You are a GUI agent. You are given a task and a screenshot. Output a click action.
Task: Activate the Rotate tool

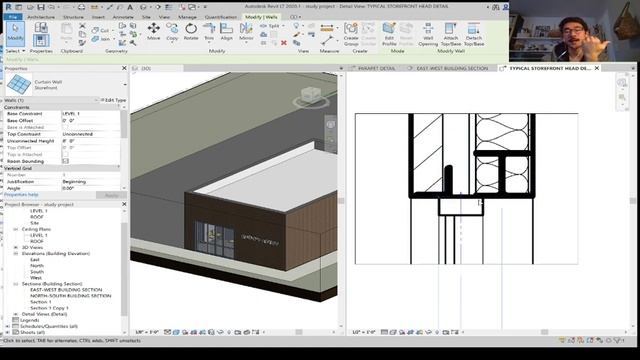coord(191,31)
